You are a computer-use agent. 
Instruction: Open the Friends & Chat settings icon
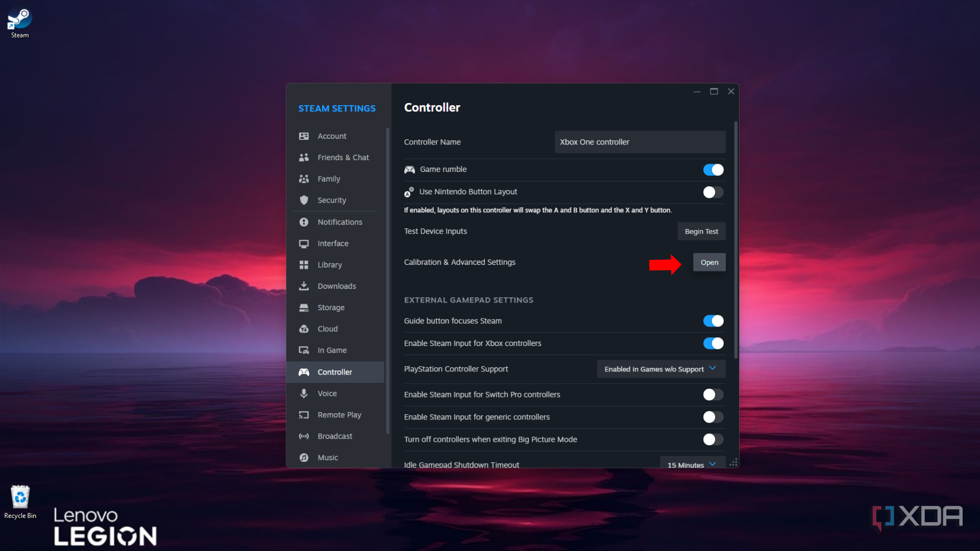point(304,157)
